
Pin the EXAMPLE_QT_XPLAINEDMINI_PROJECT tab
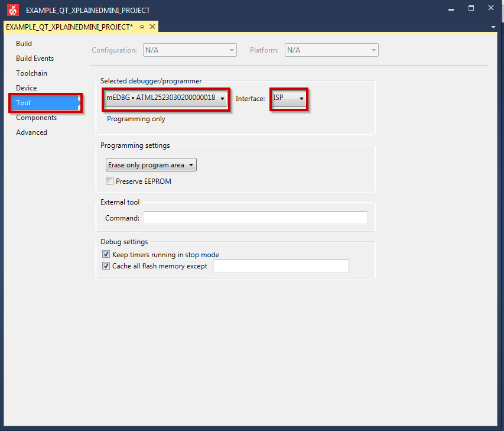pos(142,27)
